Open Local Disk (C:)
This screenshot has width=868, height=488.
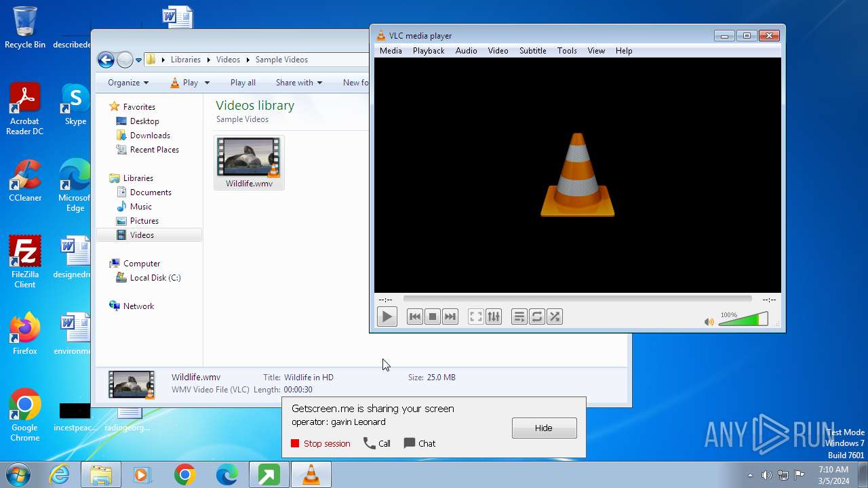(155, 278)
